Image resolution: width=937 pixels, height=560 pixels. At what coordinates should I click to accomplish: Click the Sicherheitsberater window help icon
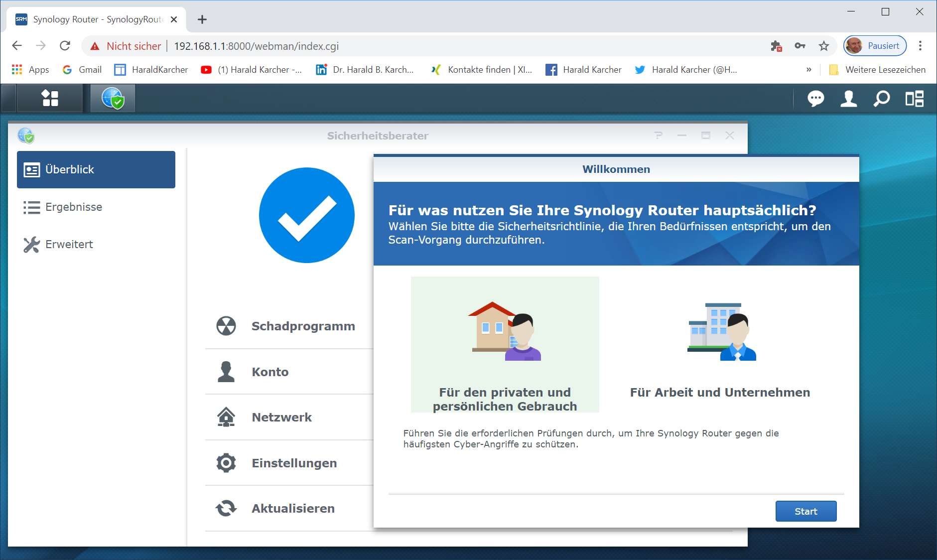click(x=659, y=136)
